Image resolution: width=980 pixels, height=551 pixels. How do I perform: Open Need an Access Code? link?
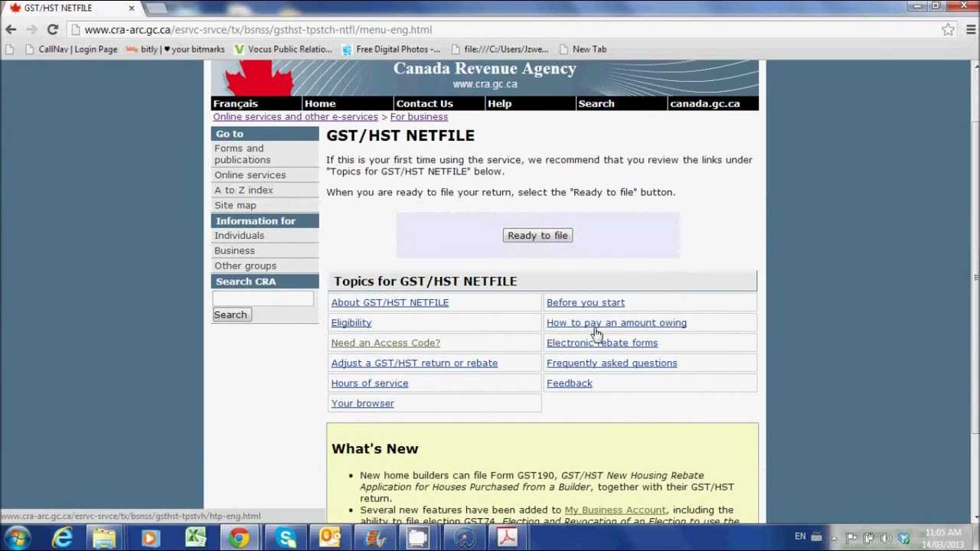point(385,343)
